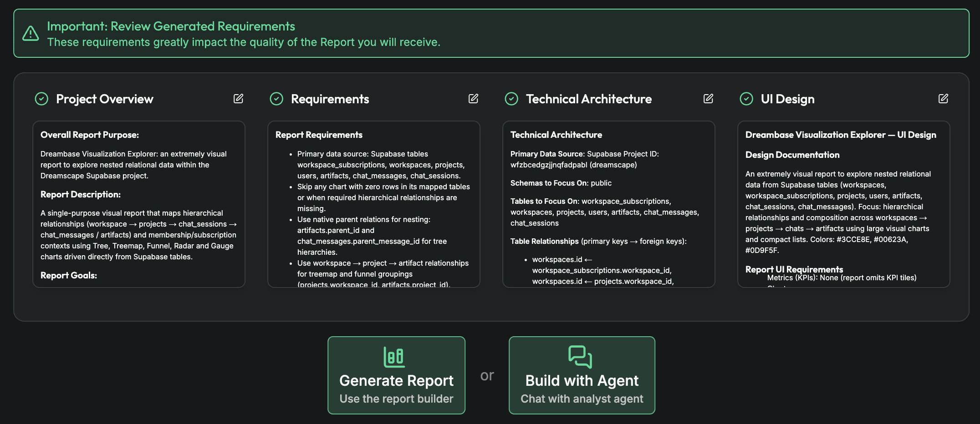Click the 'A single-purpose visual report' paragraph
Viewport: 980px width, 424px height.
pyautogui.click(x=138, y=235)
